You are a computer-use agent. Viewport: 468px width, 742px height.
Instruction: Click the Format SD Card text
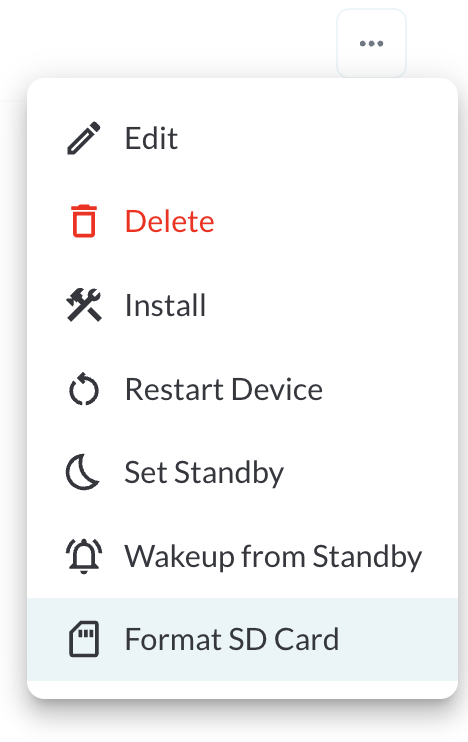[x=232, y=639]
